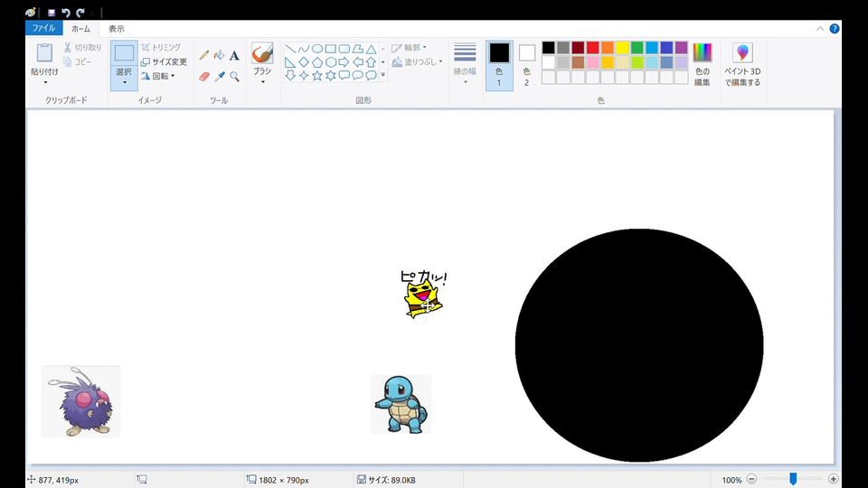868x488 pixels.
Task: Click the Undo arrow in title bar
Action: tap(66, 12)
